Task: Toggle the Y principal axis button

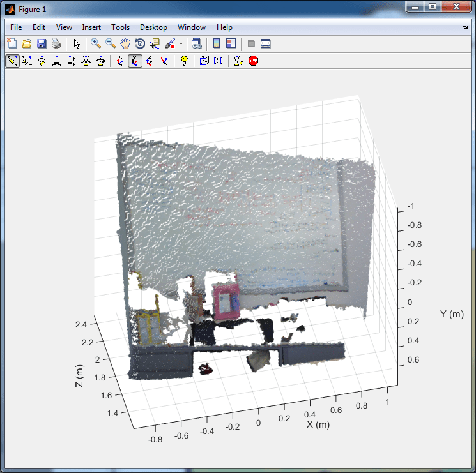Action: pyautogui.click(x=135, y=61)
